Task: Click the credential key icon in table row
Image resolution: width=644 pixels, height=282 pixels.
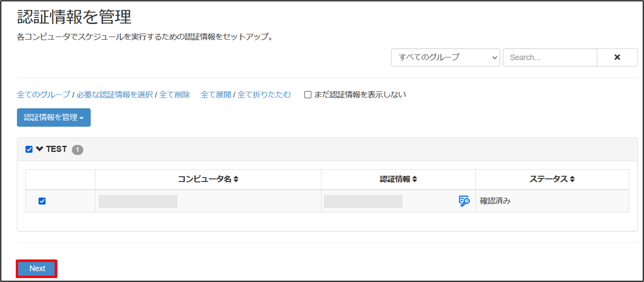Action: pyautogui.click(x=464, y=201)
